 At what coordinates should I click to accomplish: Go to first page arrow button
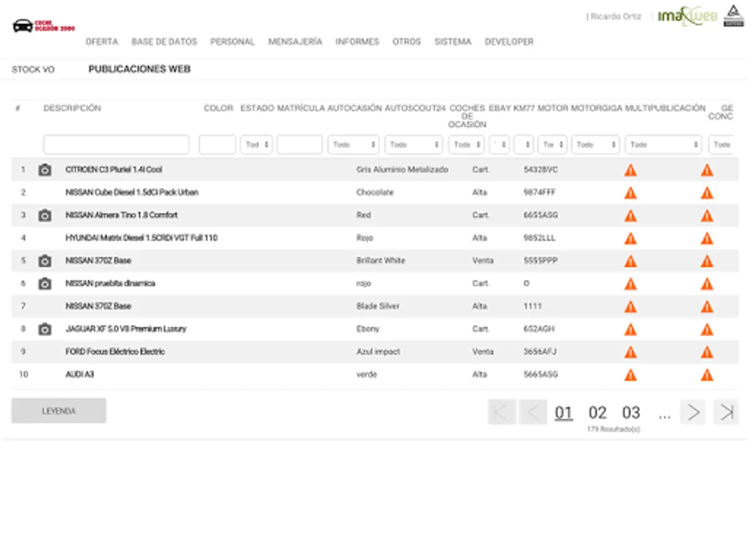click(502, 412)
